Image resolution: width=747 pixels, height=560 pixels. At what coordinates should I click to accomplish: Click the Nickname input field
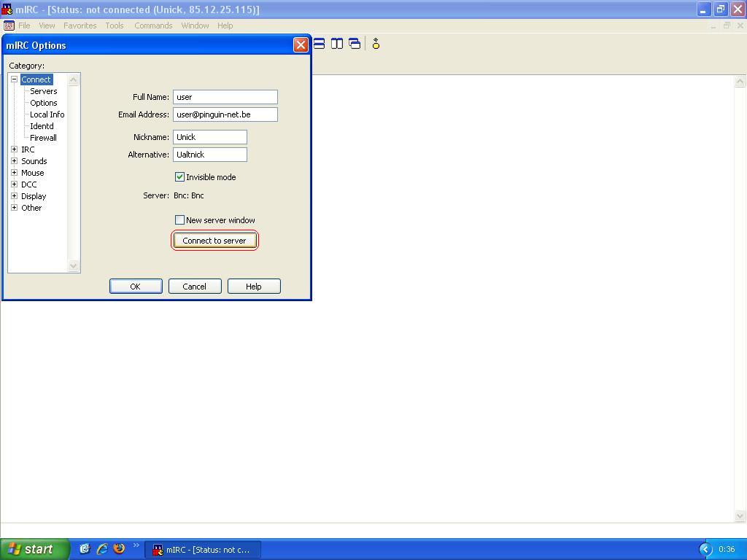(210, 137)
